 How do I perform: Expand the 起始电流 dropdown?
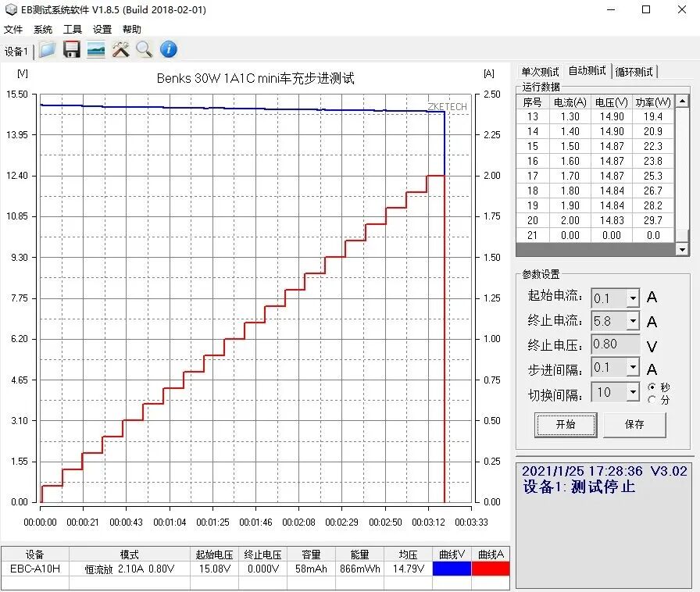633,298
